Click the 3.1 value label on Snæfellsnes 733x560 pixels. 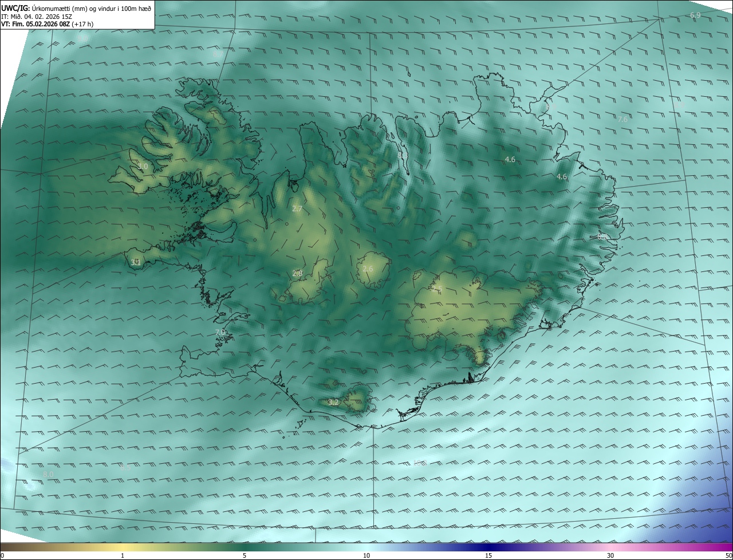(136, 262)
